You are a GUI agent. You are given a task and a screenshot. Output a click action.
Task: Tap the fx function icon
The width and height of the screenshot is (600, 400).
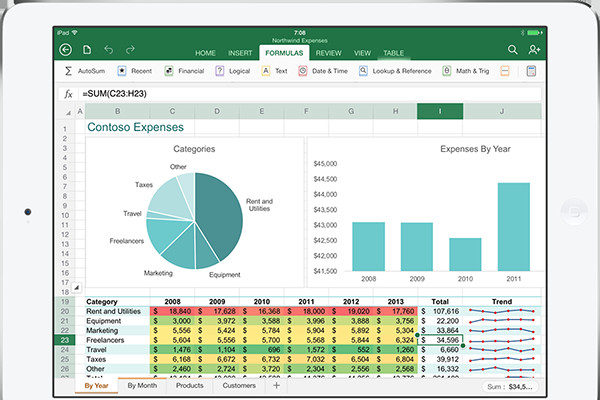(67, 93)
